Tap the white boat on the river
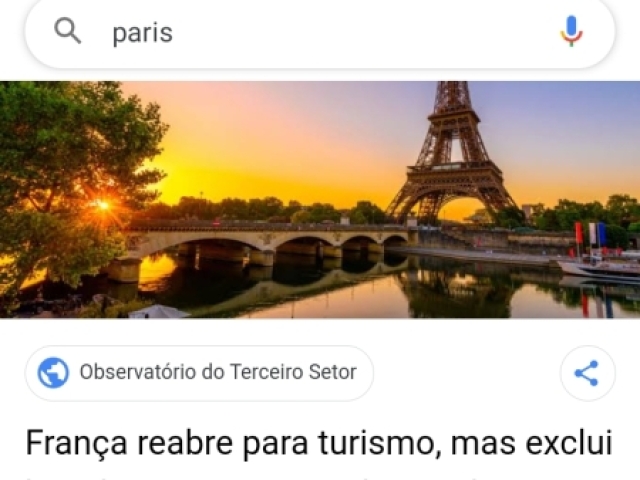 (600, 269)
